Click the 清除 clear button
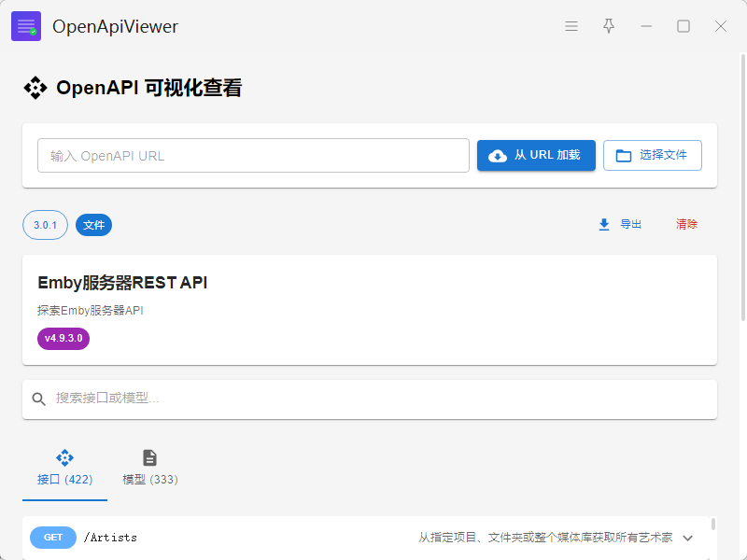This screenshot has height=560, width=747. 686,224
